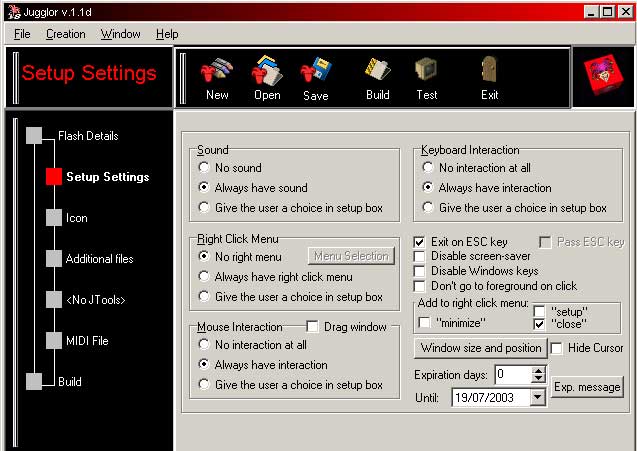Click the Flash Details label in sidebar
This screenshot has width=637, height=451.
[x=88, y=136]
